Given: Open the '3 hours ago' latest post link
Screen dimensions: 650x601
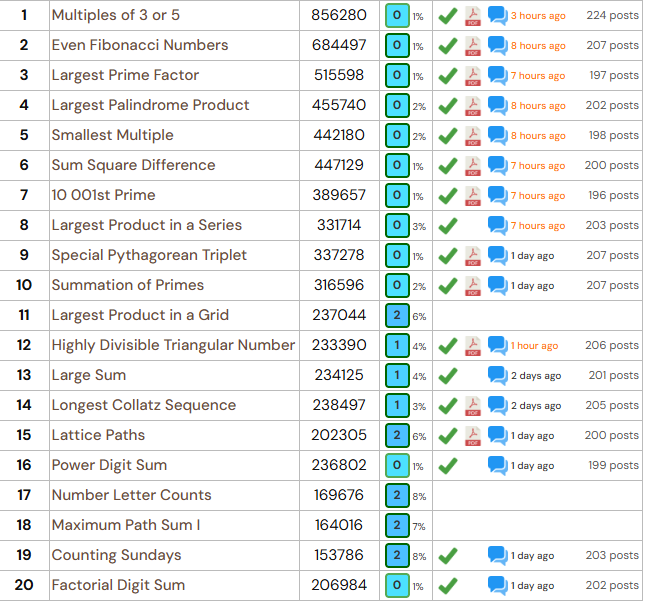Looking at the screenshot, I should tap(538, 16).
